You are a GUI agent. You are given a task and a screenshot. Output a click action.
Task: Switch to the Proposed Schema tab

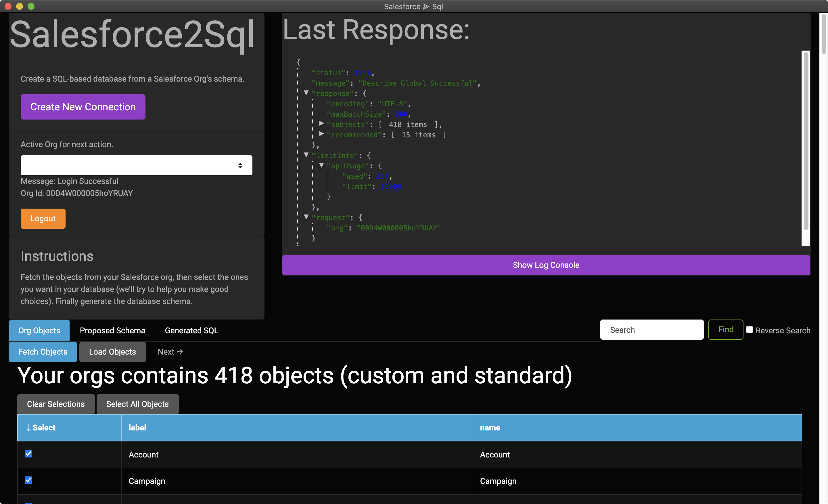click(x=112, y=330)
